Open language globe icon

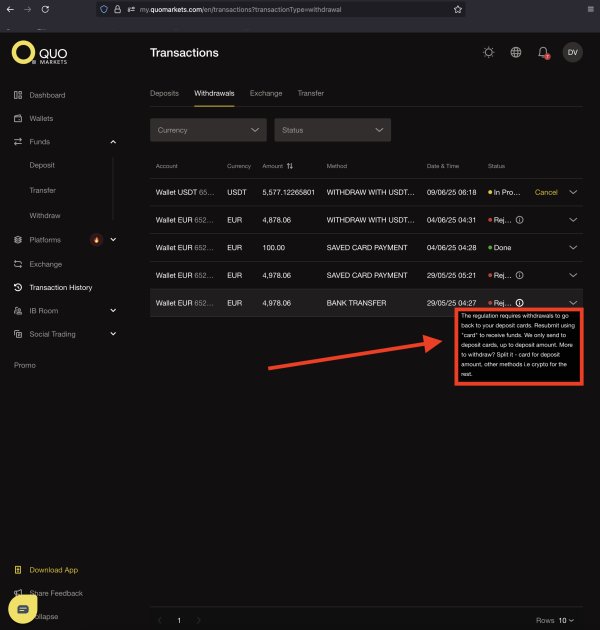coord(516,53)
